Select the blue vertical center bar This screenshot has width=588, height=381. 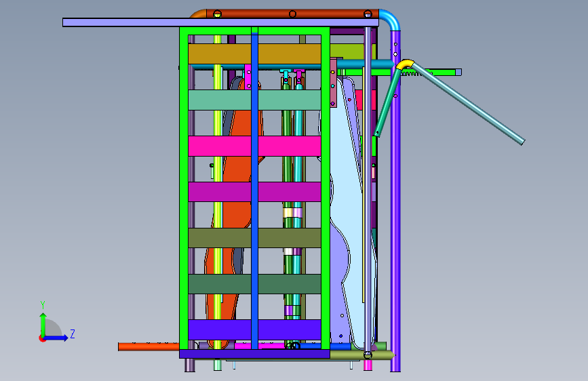(x=254, y=190)
